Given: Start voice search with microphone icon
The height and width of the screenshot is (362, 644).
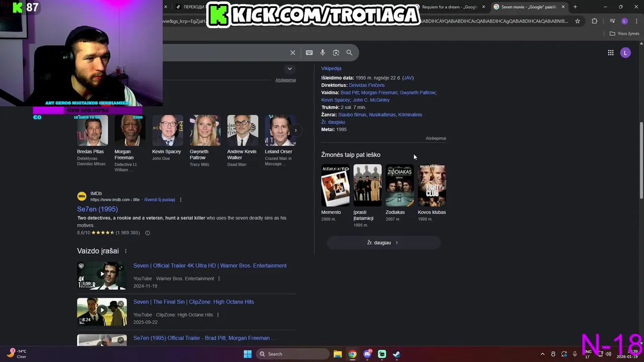Looking at the screenshot, I should point(323,52).
